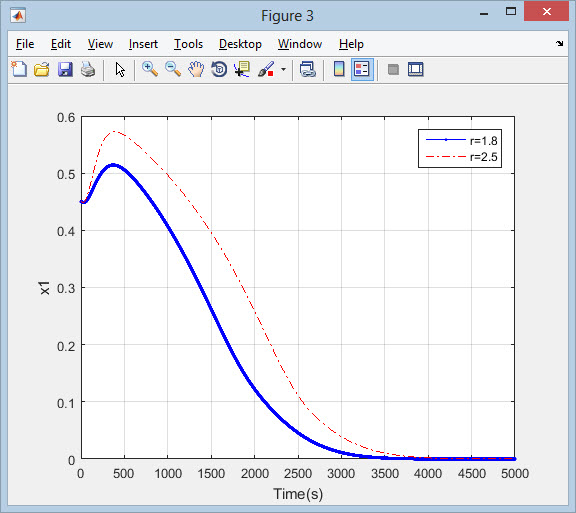Image resolution: width=576 pixels, height=513 pixels.
Task: Open the Tools menu
Action: point(188,44)
